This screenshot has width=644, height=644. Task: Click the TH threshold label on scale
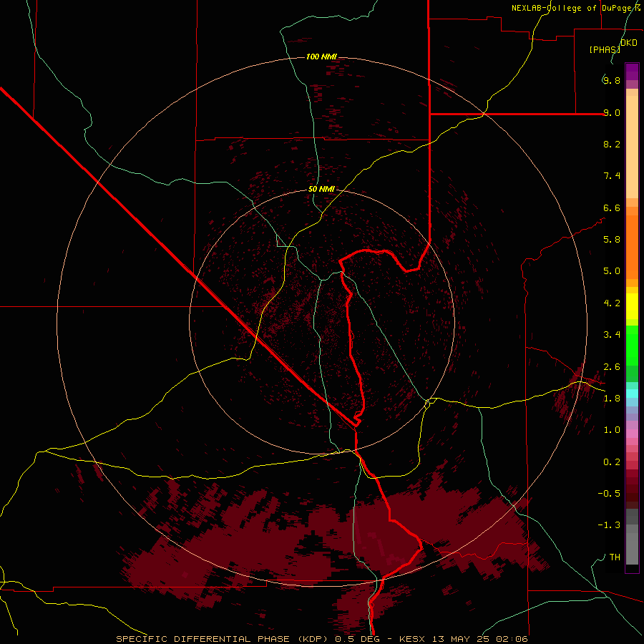click(615, 557)
